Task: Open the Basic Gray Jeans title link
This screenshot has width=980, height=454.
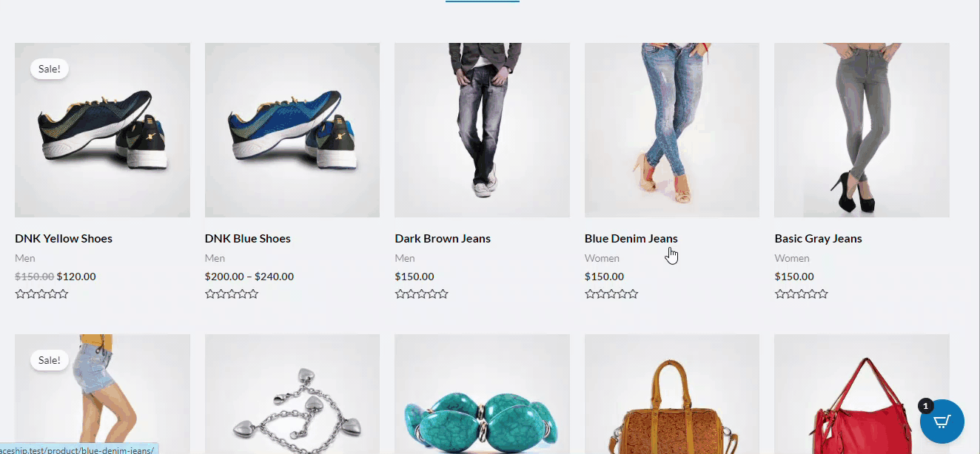Action: tap(818, 239)
